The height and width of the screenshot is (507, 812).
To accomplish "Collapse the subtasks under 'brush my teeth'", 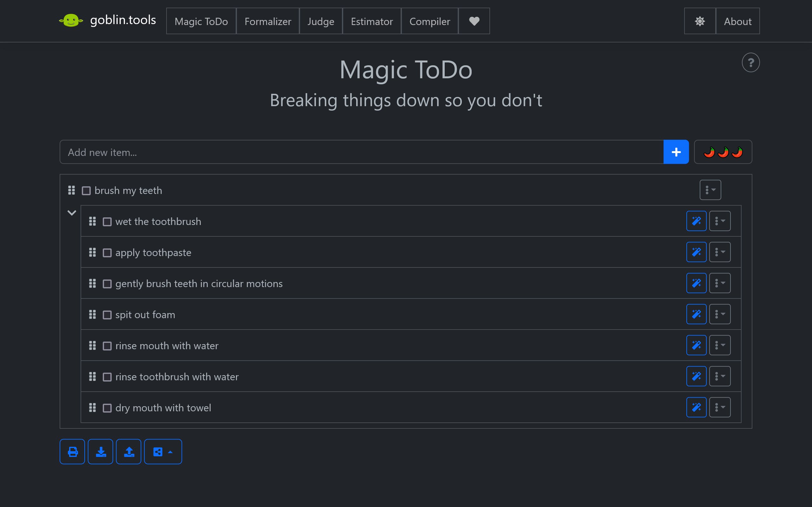I will click(x=71, y=213).
